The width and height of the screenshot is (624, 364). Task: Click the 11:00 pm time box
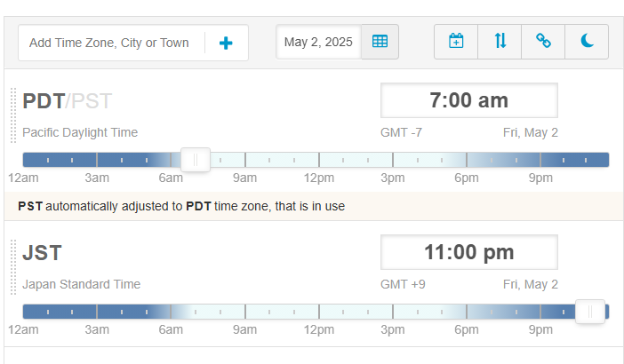tap(469, 252)
